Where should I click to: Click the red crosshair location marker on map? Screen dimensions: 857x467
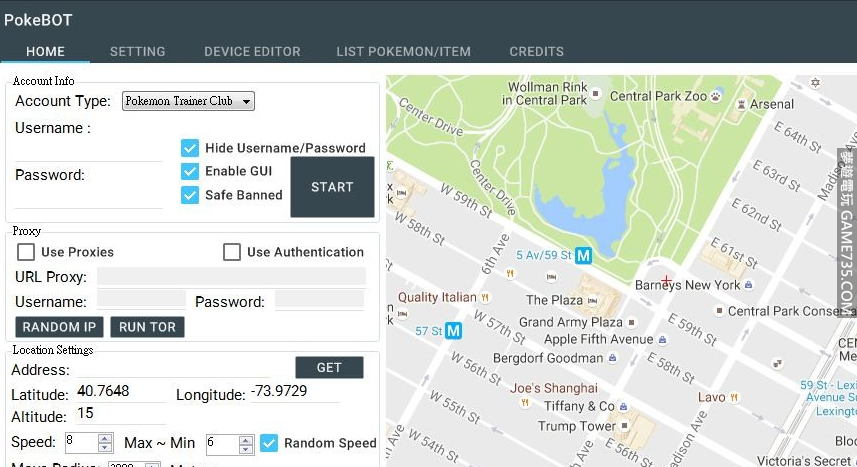click(x=667, y=281)
